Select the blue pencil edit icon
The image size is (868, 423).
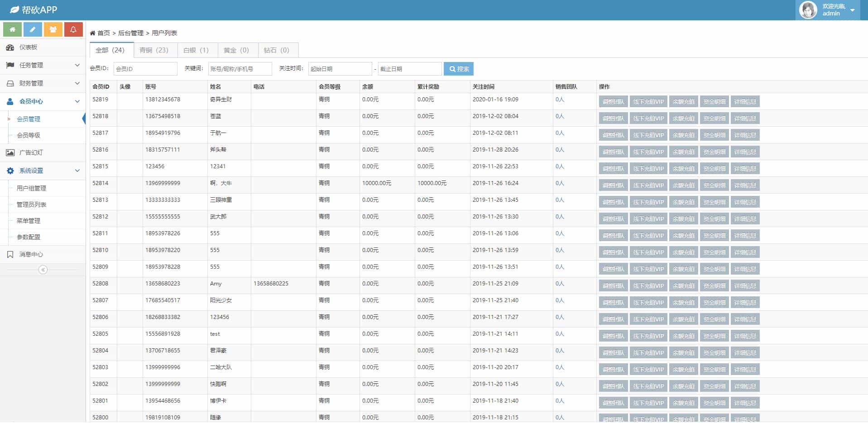pos(33,29)
